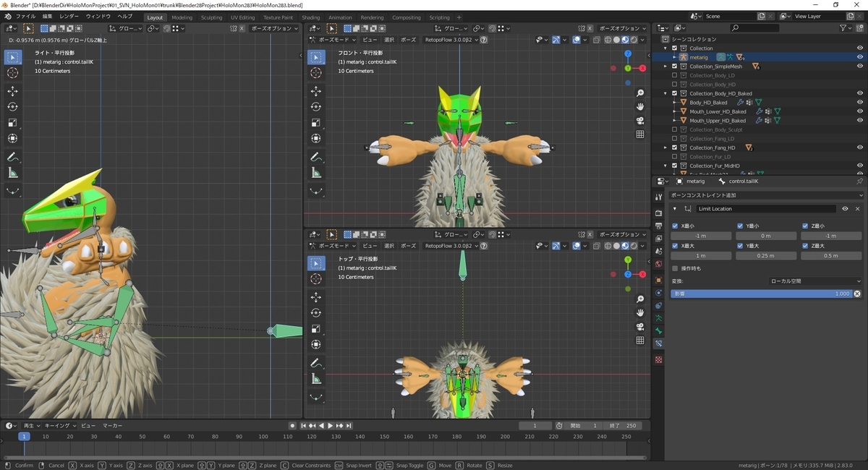Enable Collection_Body_LD checkbox in outliner
The height and width of the screenshot is (470, 868).
tap(675, 75)
